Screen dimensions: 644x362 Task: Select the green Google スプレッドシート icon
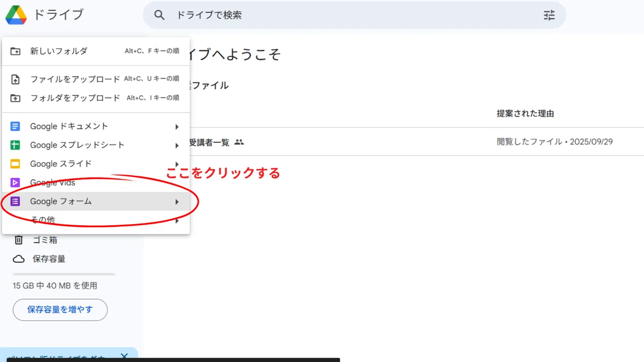(16, 145)
